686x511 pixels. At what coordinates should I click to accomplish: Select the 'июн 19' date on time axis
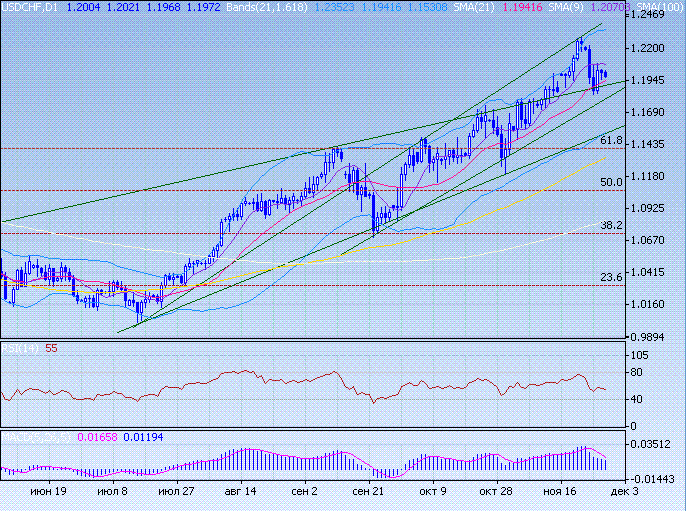48,492
